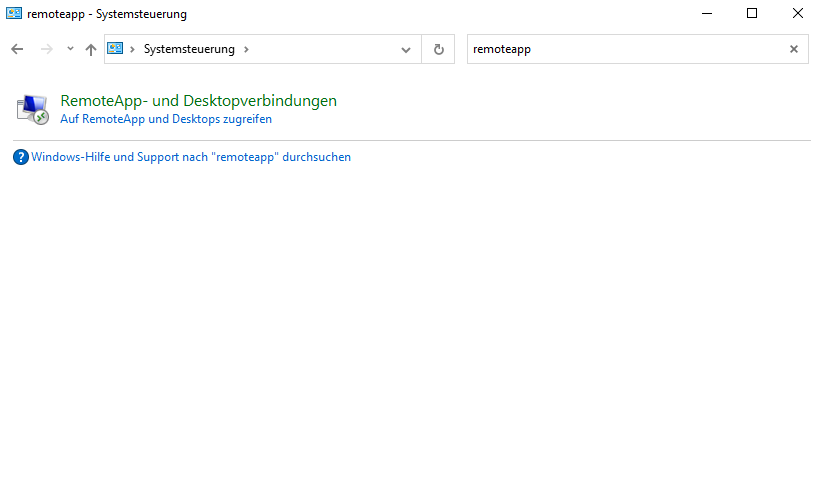
Task: Close the Systemsteuerung window
Action: (x=798, y=14)
